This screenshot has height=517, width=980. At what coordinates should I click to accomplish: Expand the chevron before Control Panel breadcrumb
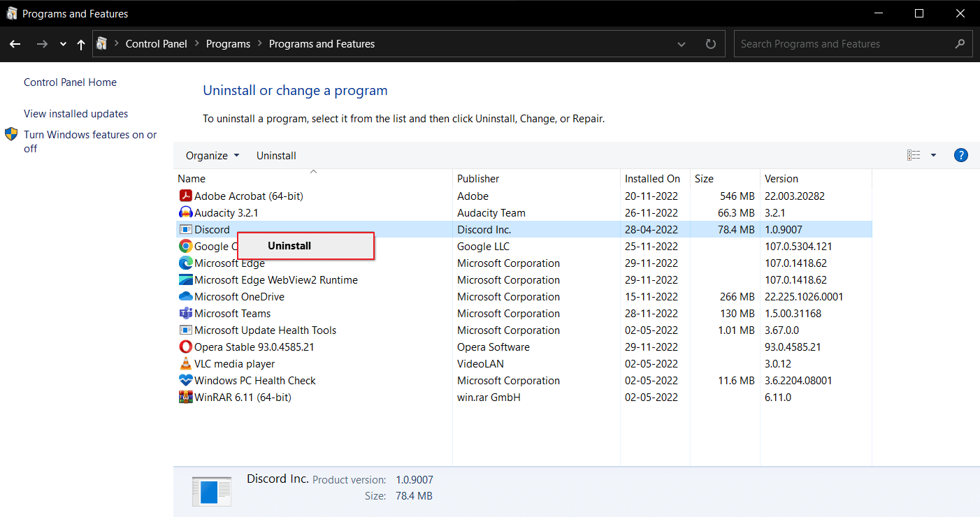(117, 44)
